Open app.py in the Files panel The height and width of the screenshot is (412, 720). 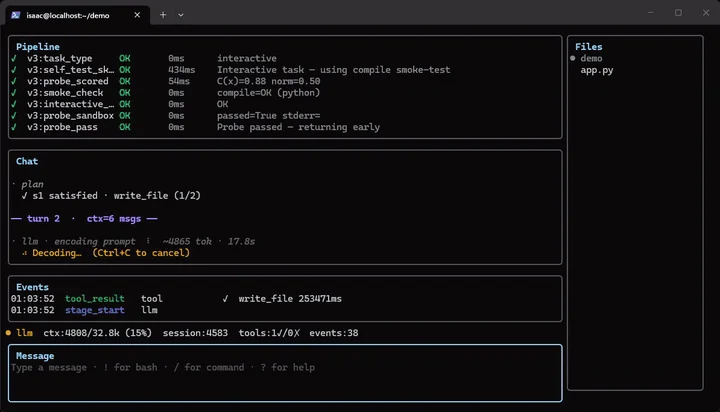(597, 70)
